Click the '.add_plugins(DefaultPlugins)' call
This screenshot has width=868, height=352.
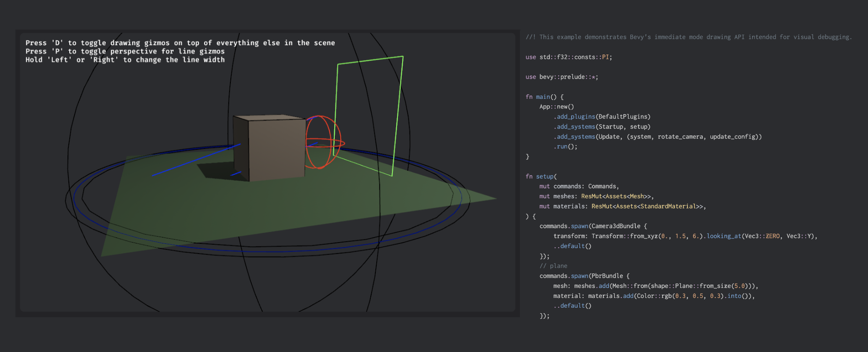602,117
